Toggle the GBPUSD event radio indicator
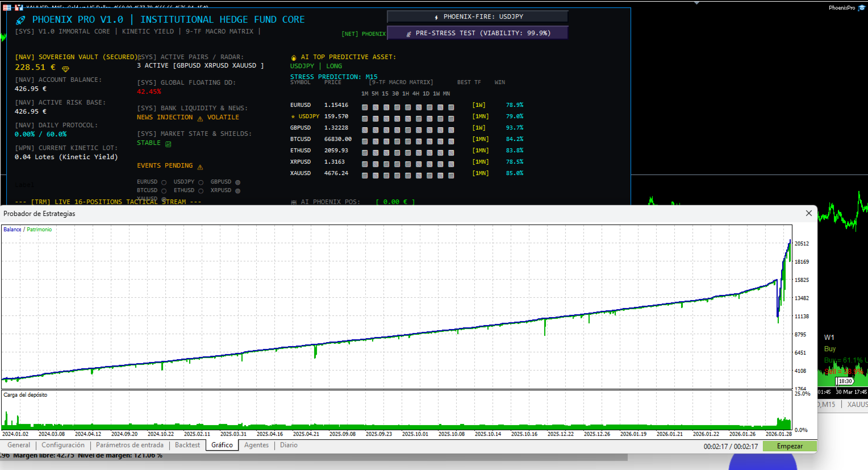The image size is (868, 470). [x=237, y=182]
